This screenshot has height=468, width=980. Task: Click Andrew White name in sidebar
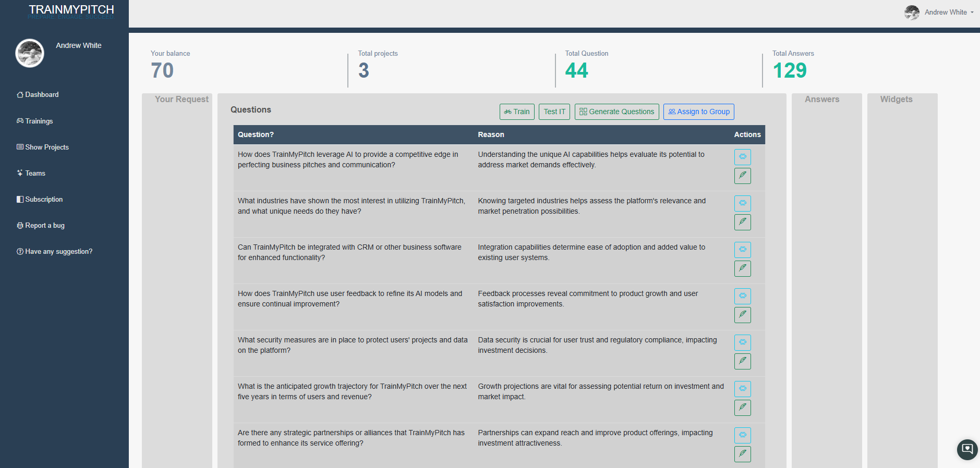point(79,45)
